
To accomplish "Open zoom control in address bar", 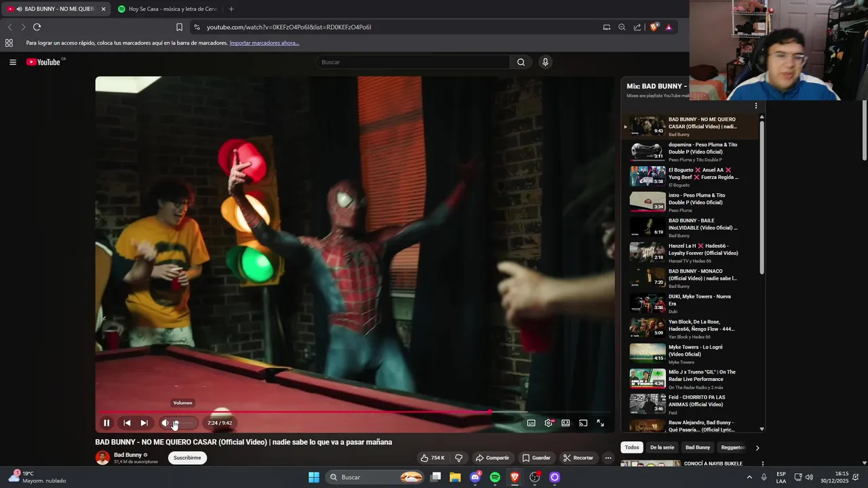I will 622,27.
